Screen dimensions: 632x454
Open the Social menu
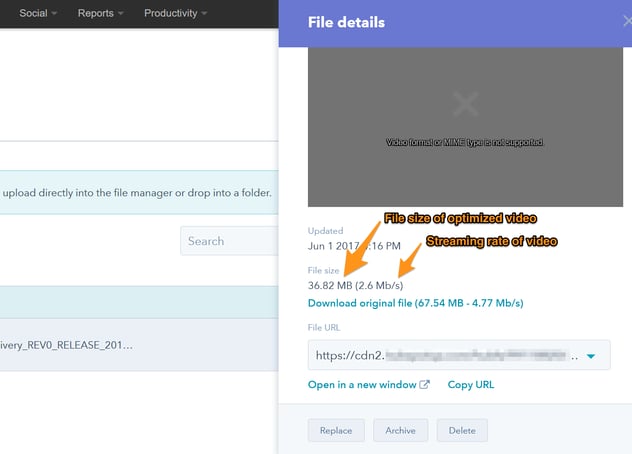click(x=39, y=13)
